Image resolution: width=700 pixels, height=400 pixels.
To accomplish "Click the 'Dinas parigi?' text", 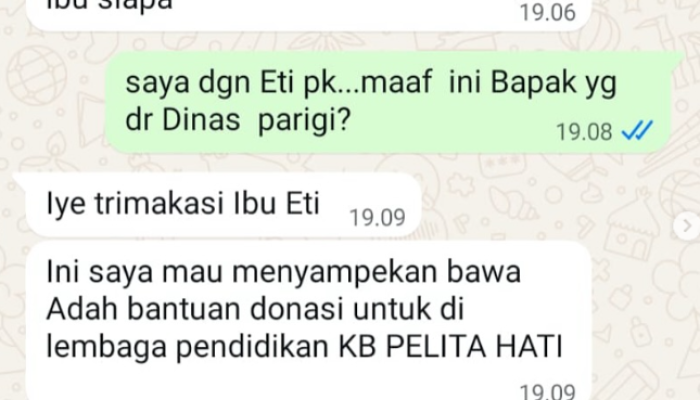I will click(256, 121).
